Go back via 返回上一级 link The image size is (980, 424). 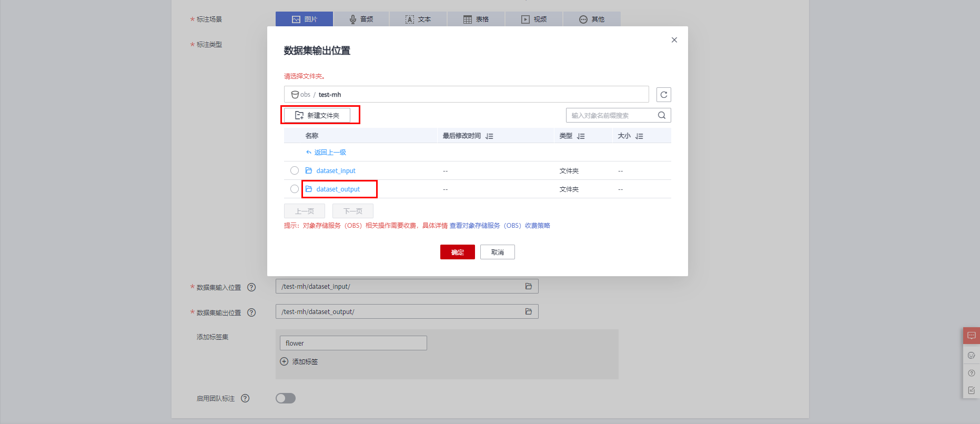[x=326, y=153]
